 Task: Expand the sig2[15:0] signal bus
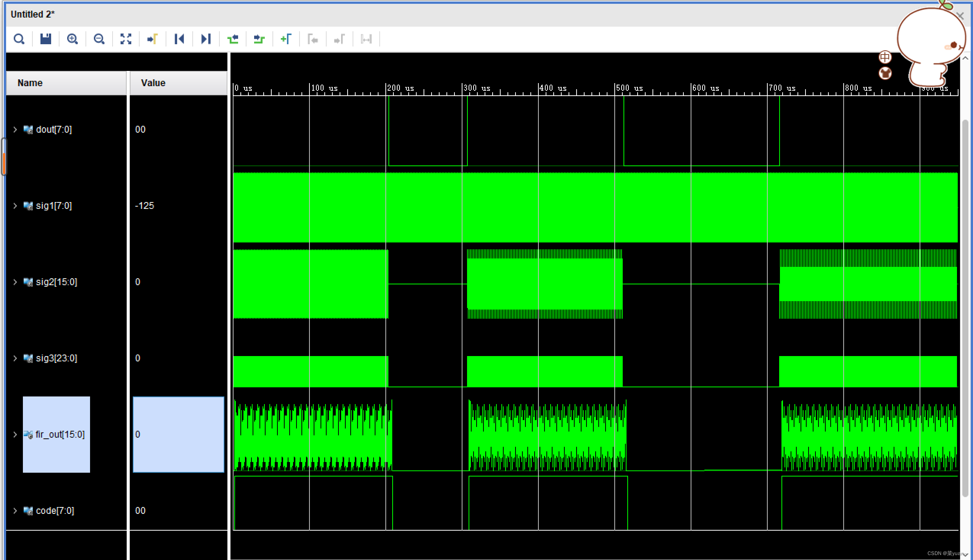tap(15, 282)
